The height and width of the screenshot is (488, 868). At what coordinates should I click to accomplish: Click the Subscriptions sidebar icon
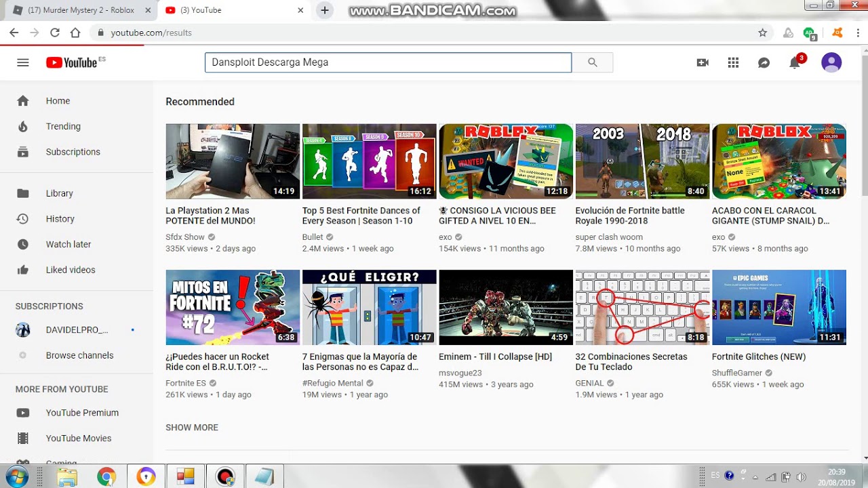[23, 152]
